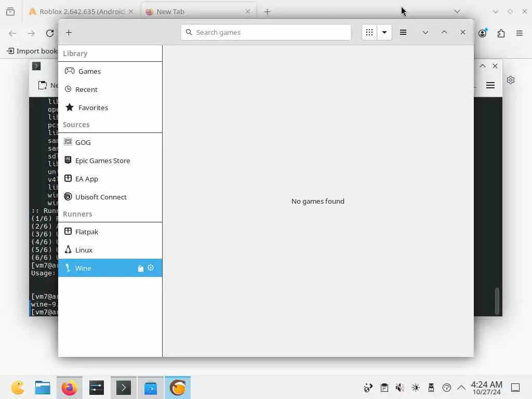This screenshot has width=532, height=399.
Task: Close the New Tab browser tab
Action: pyautogui.click(x=248, y=11)
